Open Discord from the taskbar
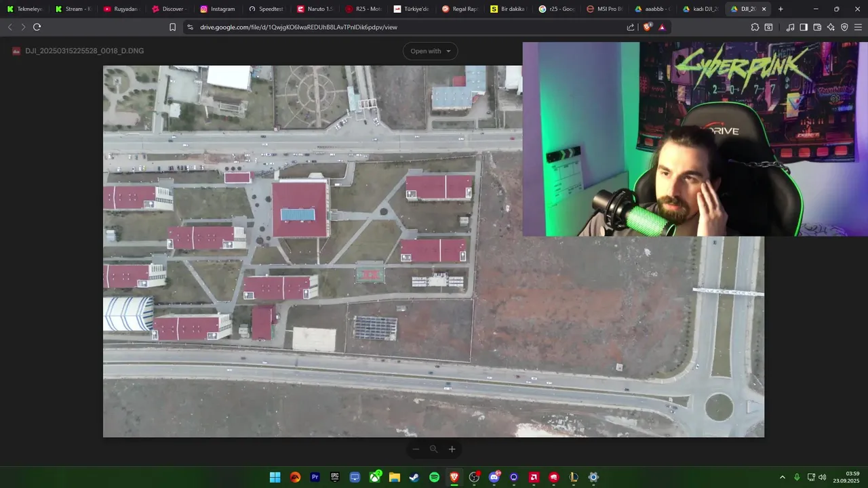 [x=494, y=477]
